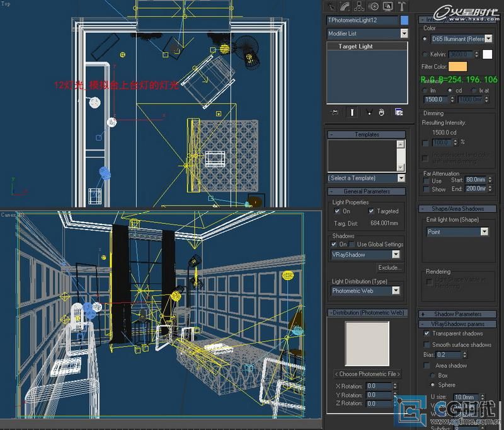Switch to the Modify command panel tab

345,6
